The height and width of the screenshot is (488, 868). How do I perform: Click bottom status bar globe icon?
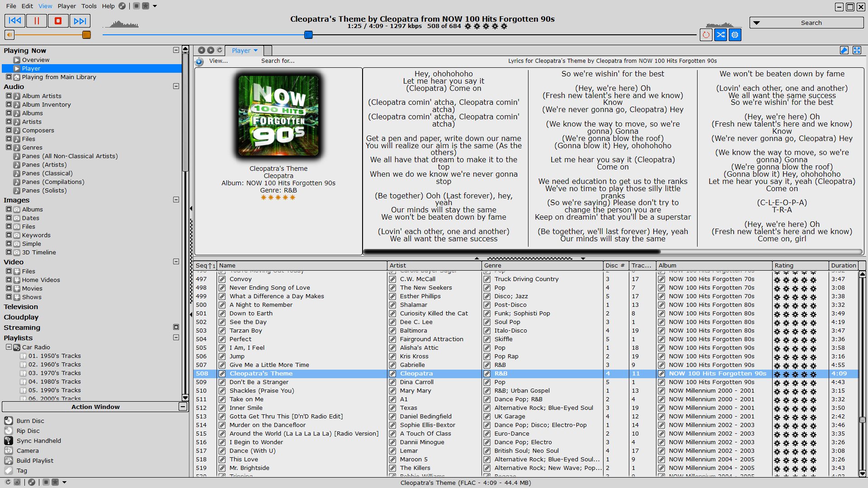coord(32,482)
